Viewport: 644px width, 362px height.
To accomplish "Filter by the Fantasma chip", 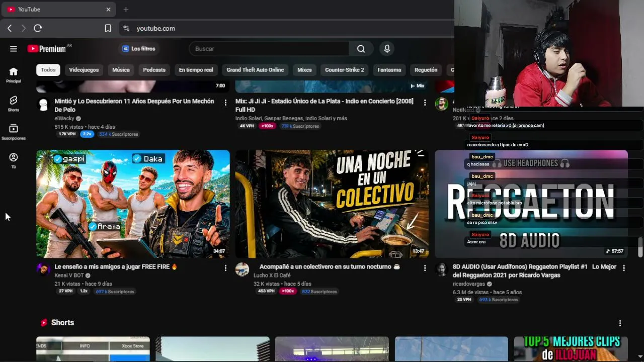I will (389, 70).
